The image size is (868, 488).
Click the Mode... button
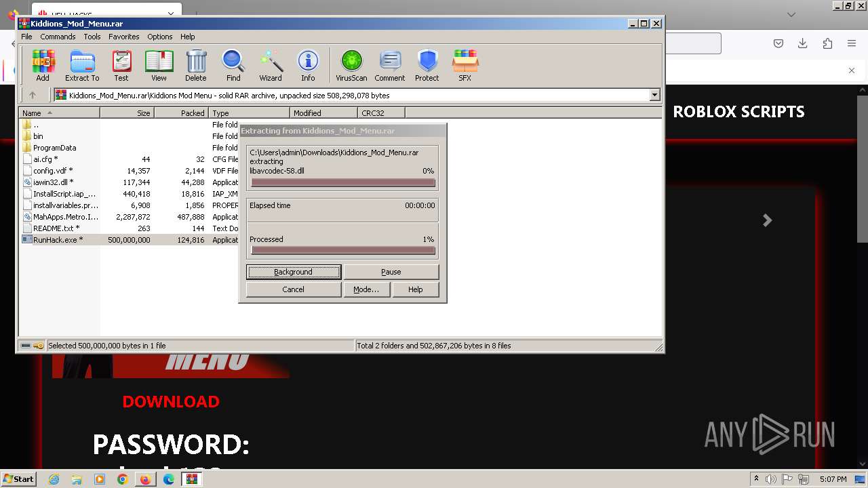pyautogui.click(x=366, y=289)
